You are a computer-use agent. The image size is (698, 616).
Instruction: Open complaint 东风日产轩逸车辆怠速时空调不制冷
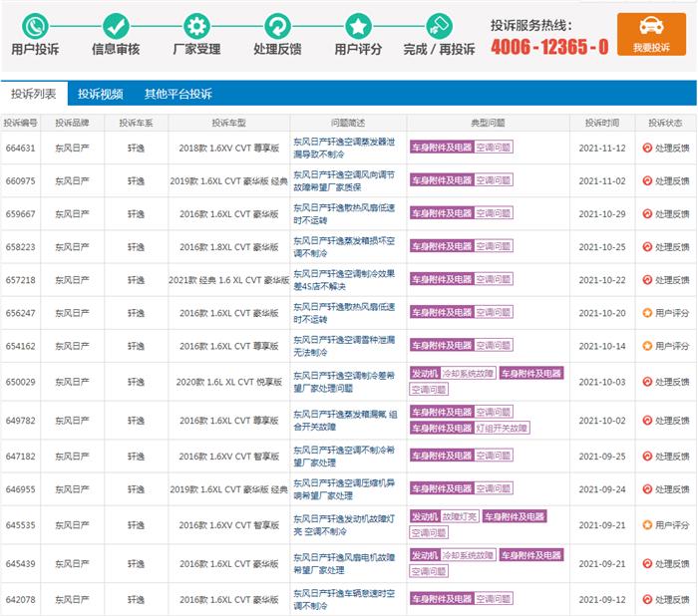[344, 599]
